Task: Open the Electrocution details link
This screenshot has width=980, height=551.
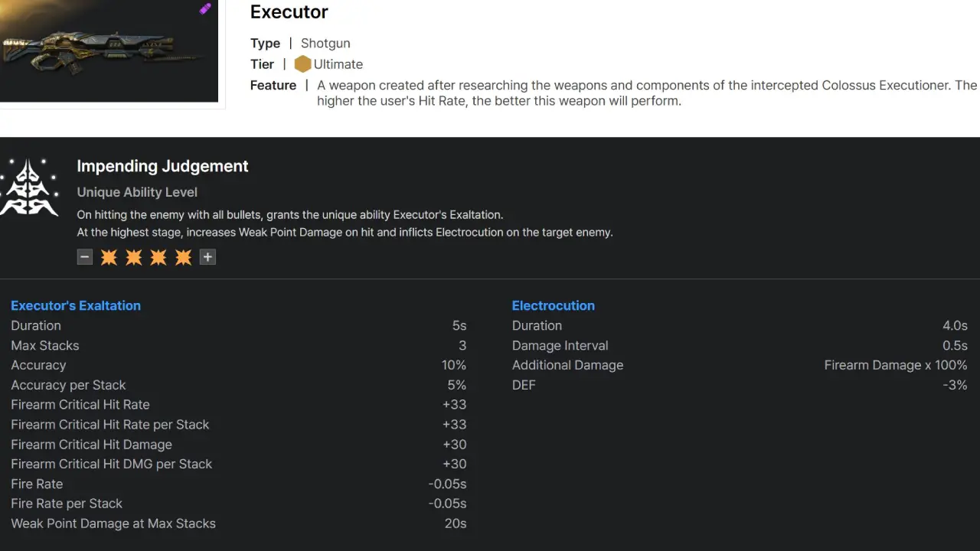Action: coord(553,305)
